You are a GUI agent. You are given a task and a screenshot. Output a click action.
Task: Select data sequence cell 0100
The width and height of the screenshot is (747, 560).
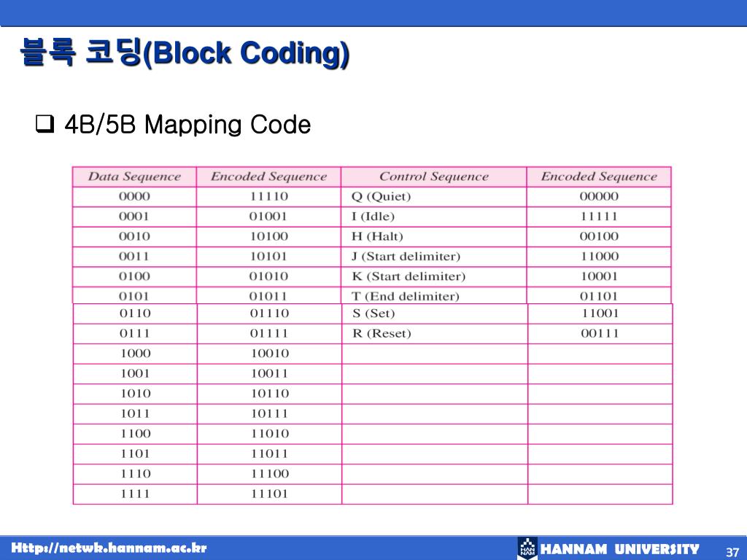pyautogui.click(x=134, y=276)
